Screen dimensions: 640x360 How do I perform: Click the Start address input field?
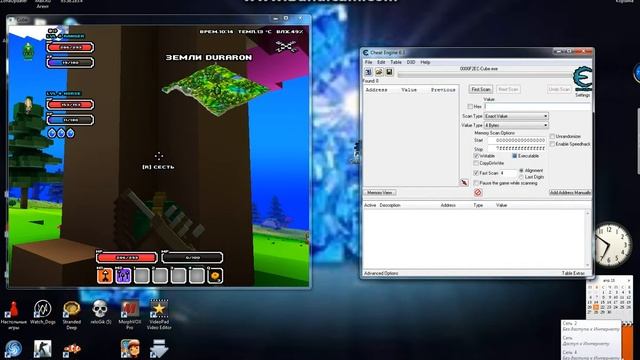pos(516,140)
